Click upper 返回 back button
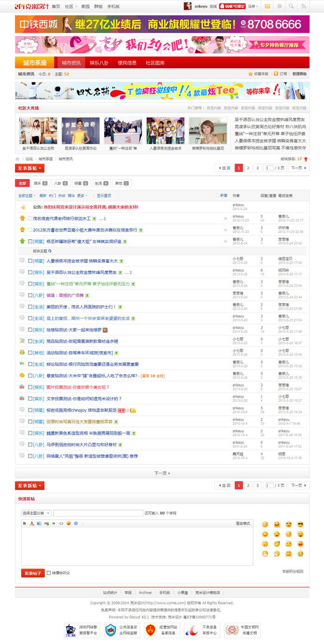This screenshot has width=324, height=644. 224,168
